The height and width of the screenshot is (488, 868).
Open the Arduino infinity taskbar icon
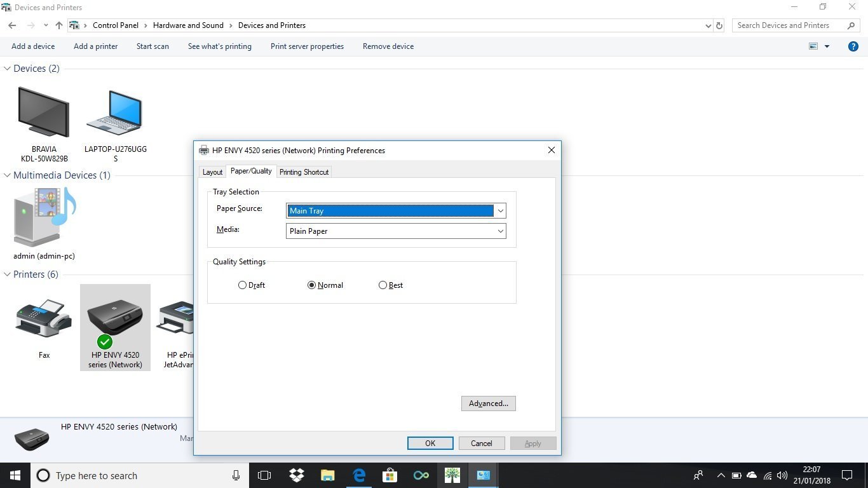coord(421,475)
